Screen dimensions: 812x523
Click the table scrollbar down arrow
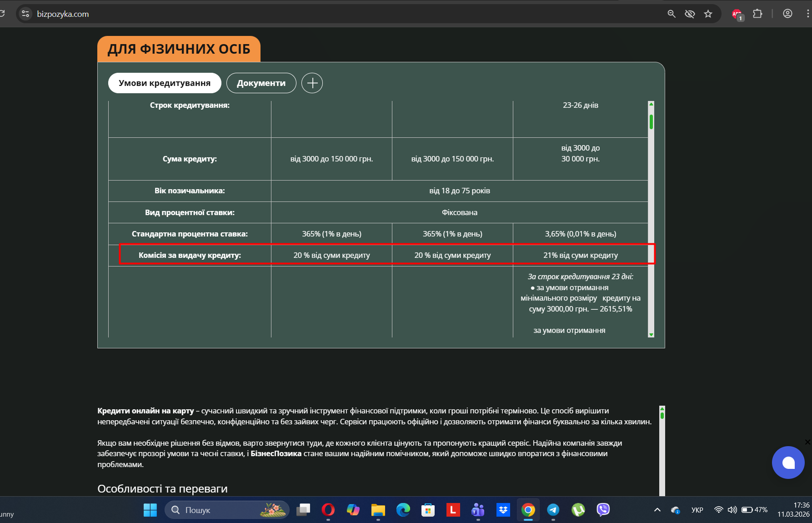pos(651,335)
